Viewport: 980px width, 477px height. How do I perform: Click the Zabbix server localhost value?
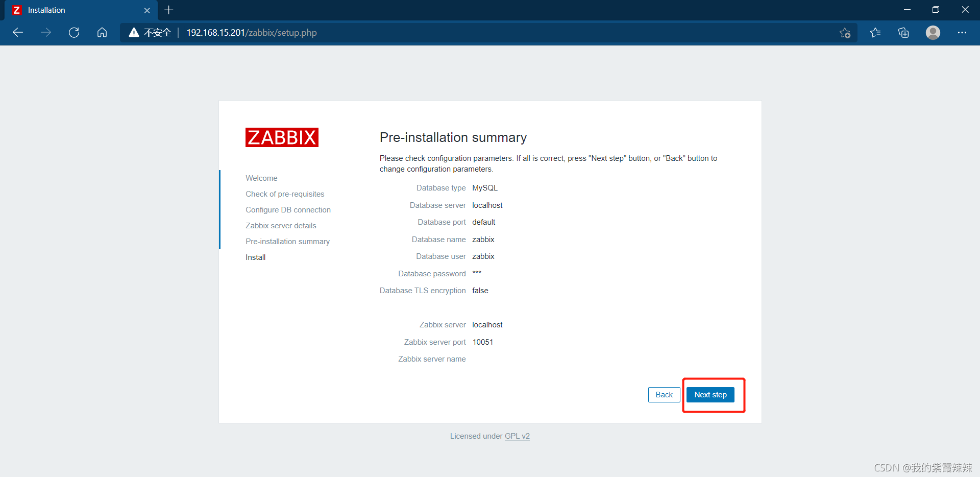click(487, 325)
